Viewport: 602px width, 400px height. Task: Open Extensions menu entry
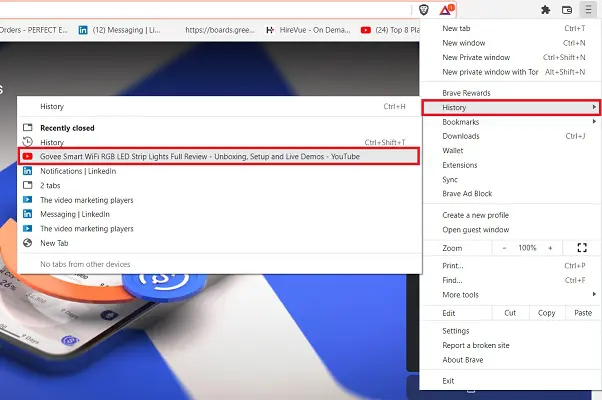(x=511, y=165)
